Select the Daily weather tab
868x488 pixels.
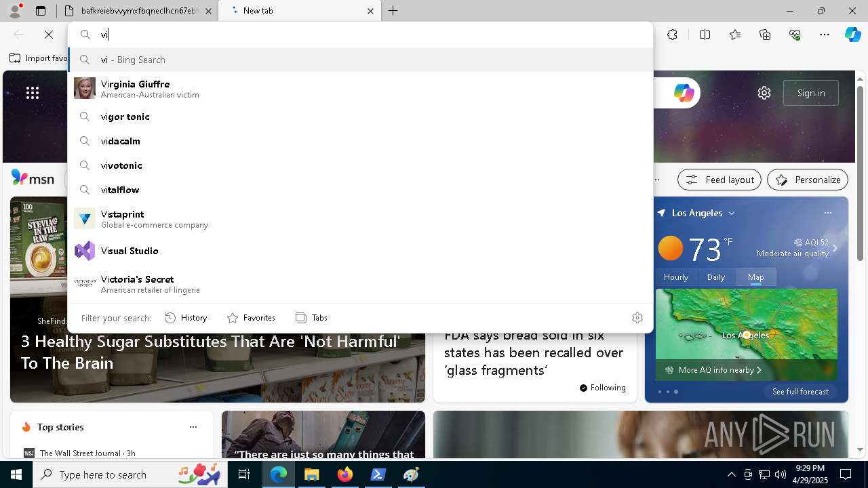tap(716, 277)
